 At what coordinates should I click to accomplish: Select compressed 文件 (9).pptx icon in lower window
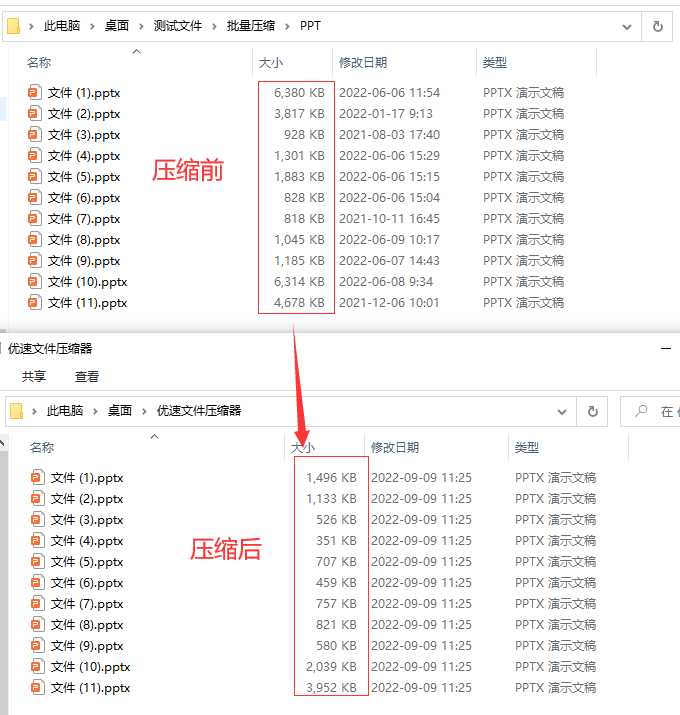(37, 645)
